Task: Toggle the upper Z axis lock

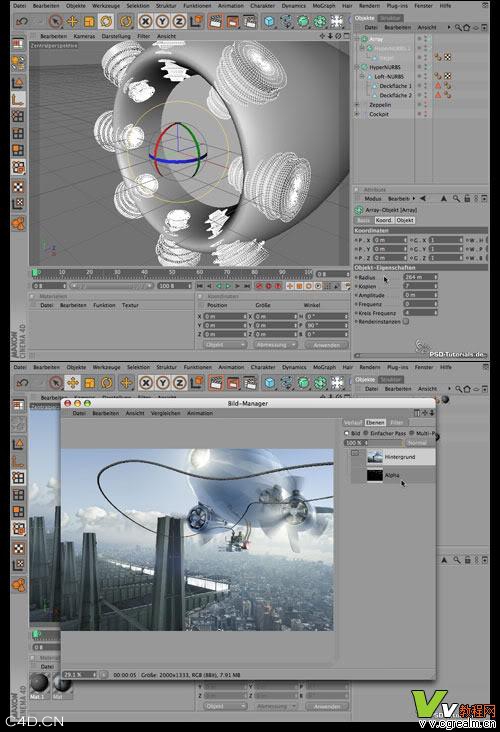Action: [179, 21]
